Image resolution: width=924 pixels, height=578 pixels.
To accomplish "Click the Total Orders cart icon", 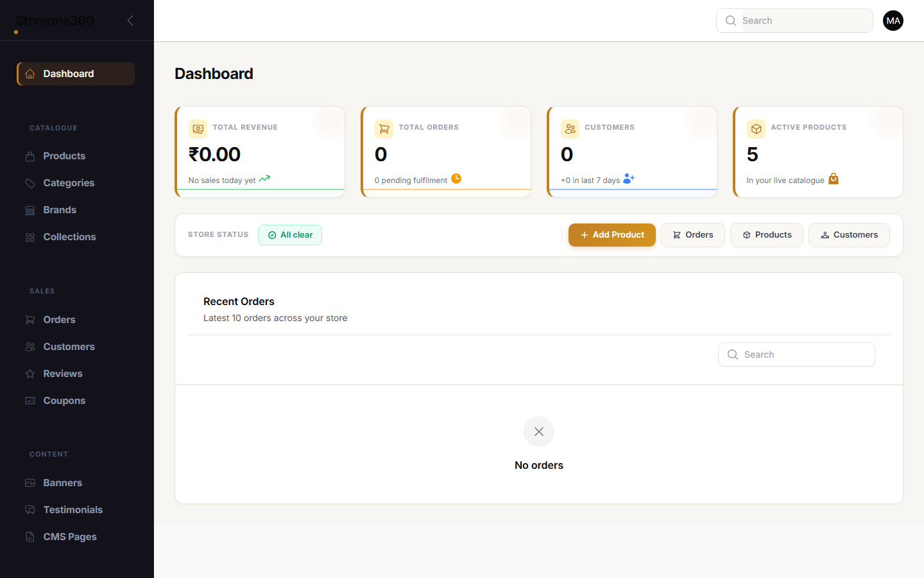I will (x=384, y=128).
